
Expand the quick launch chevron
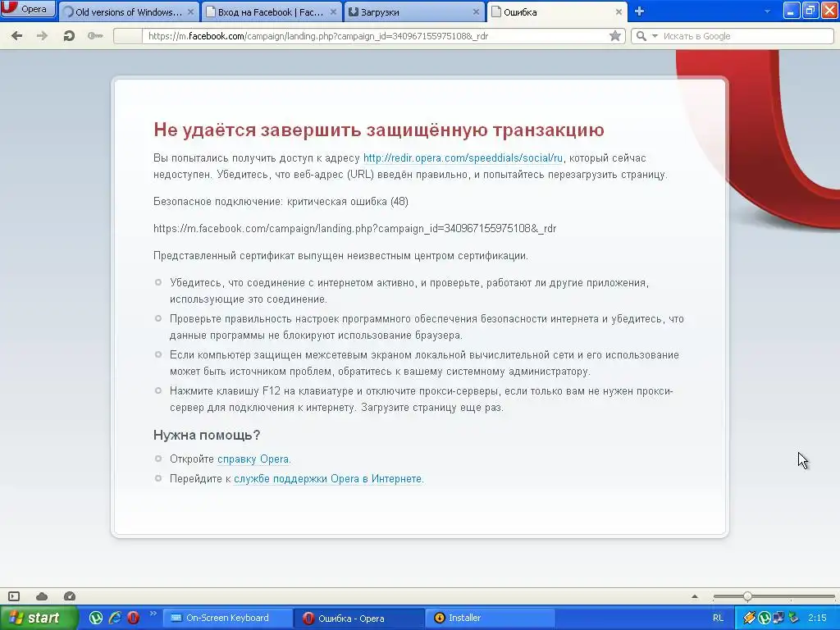coord(153,614)
